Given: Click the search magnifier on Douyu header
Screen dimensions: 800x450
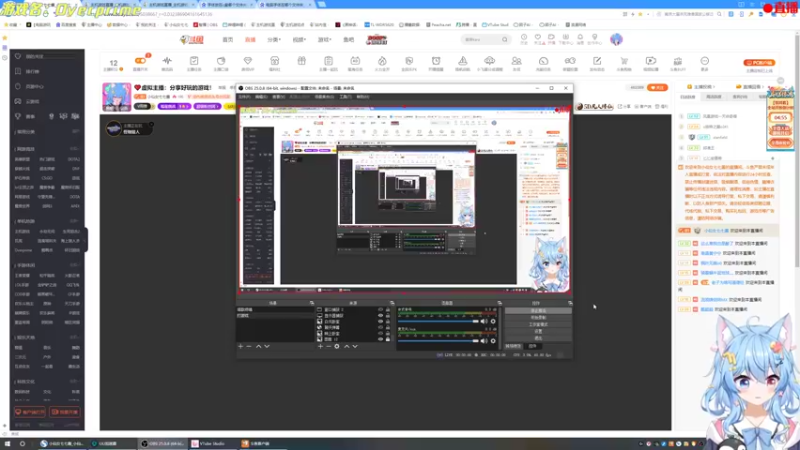Looking at the screenshot, I should (505, 39).
